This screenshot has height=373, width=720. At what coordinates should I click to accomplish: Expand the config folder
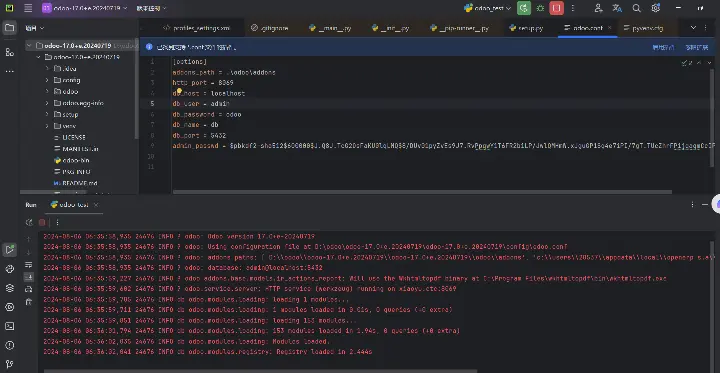click(x=47, y=80)
